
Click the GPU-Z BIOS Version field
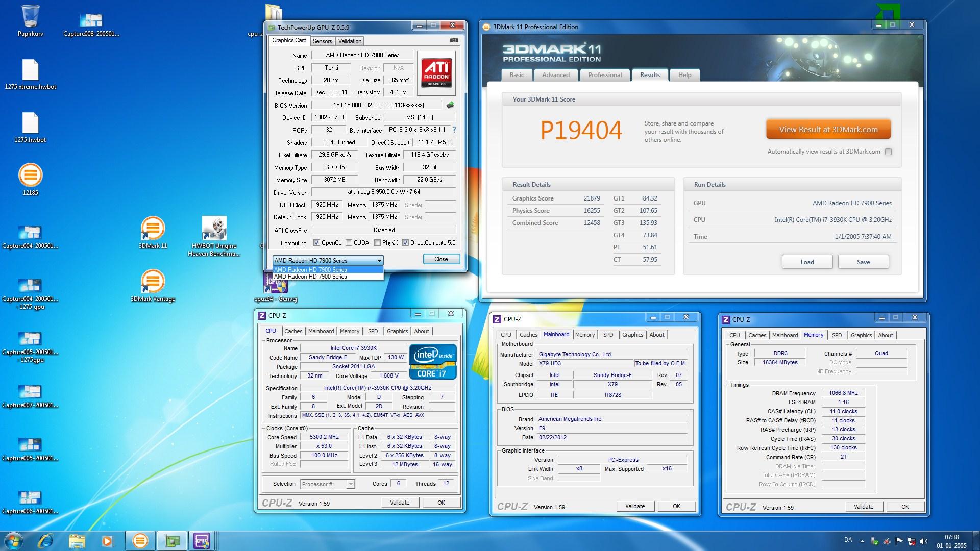[377, 105]
